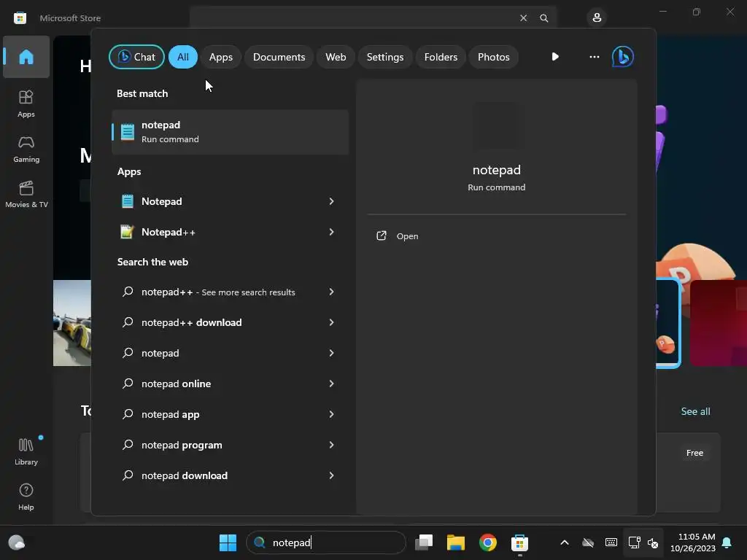
Task: Launch Google Chrome from taskbar
Action: click(487, 542)
